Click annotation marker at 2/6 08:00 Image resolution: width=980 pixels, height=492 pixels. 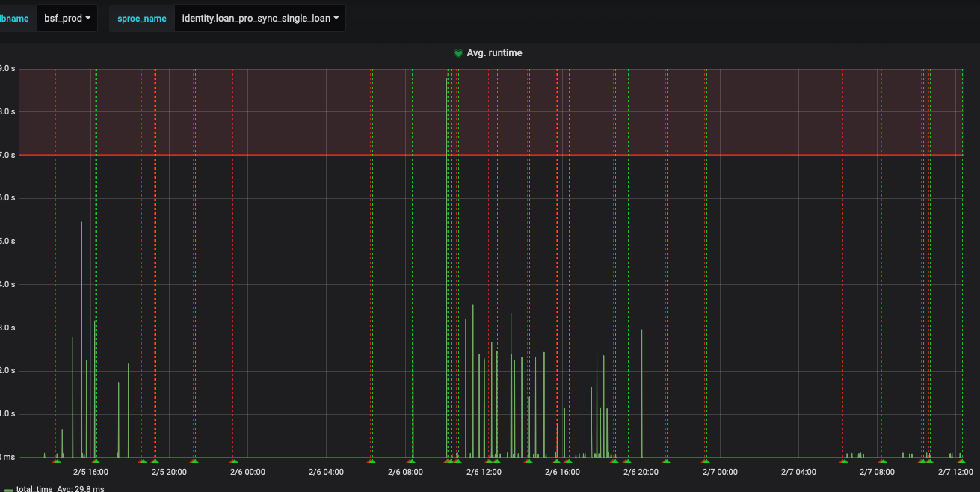tap(410, 461)
